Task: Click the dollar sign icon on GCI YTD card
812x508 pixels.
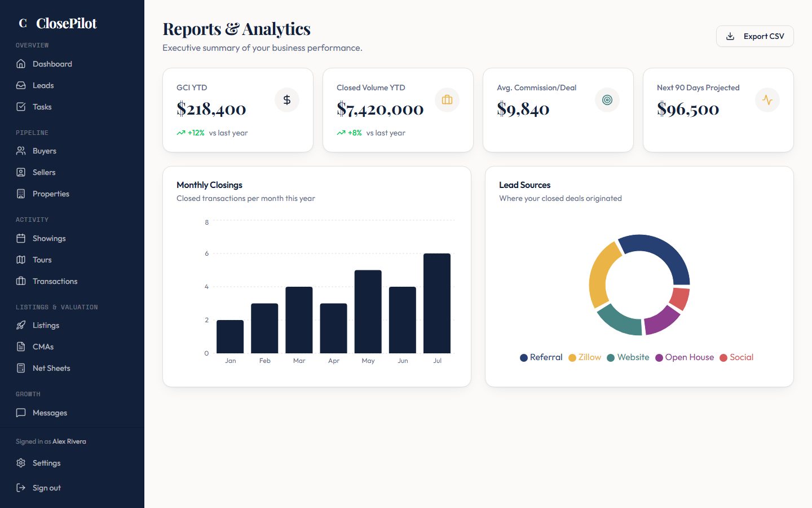Action: tap(287, 100)
